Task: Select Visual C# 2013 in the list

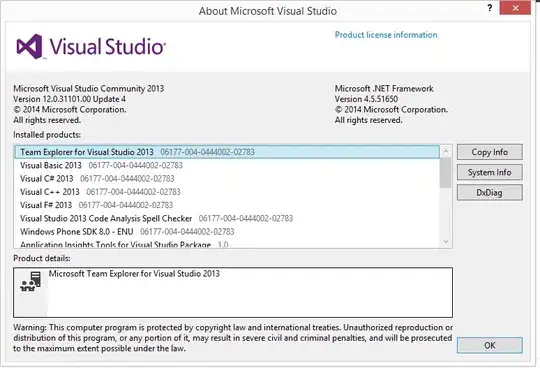Action: tap(227, 178)
